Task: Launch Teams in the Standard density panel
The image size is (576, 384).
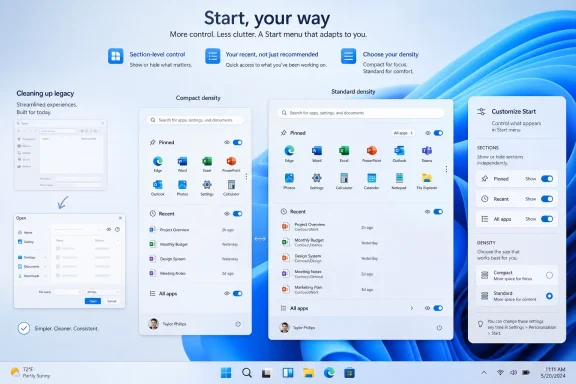Action: [x=426, y=151]
